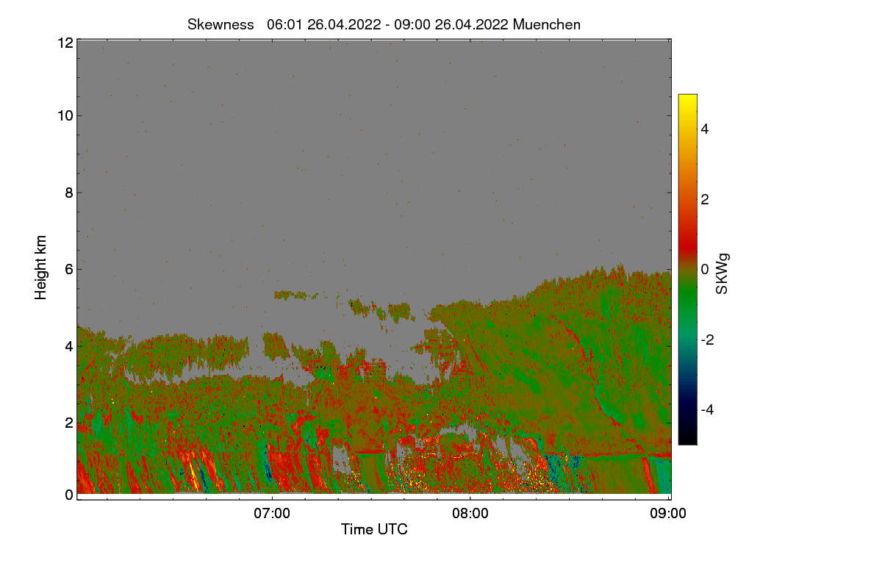Click the 09:00 time tick label
This screenshot has width=882, height=588.
click(668, 514)
